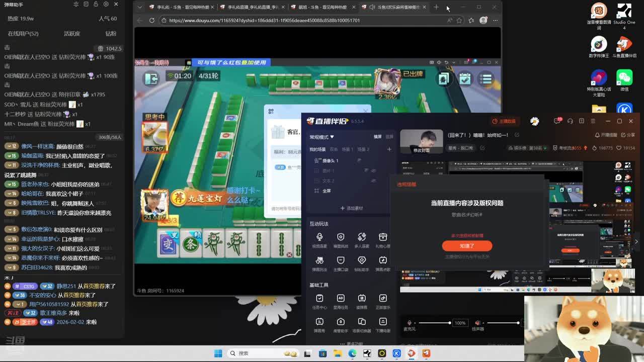Click the calendar check icon in game
644x362 pixels.
pos(465,79)
